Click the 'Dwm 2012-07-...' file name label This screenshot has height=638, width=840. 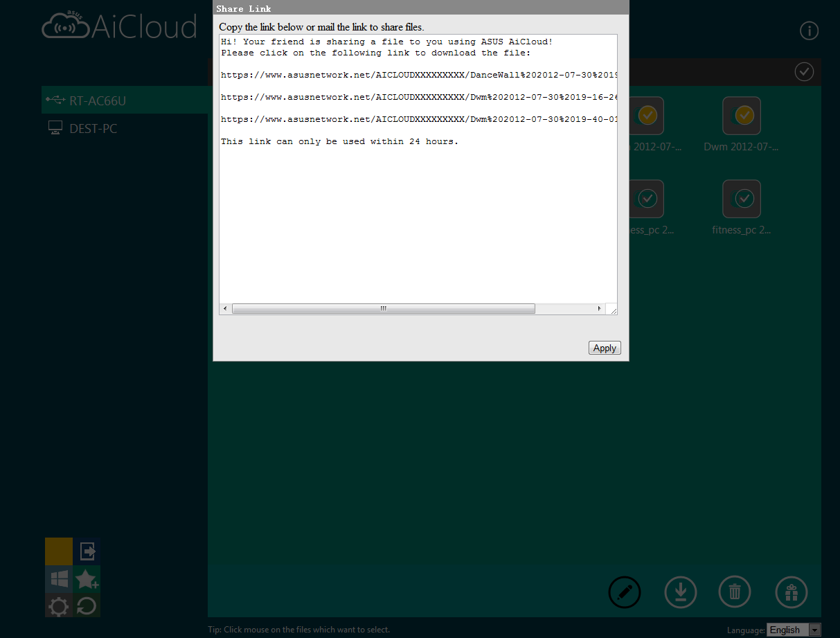pyautogui.click(x=741, y=147)
